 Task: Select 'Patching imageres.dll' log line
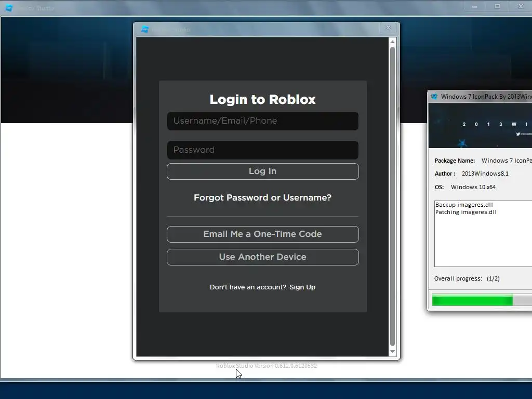coord(465,212)
